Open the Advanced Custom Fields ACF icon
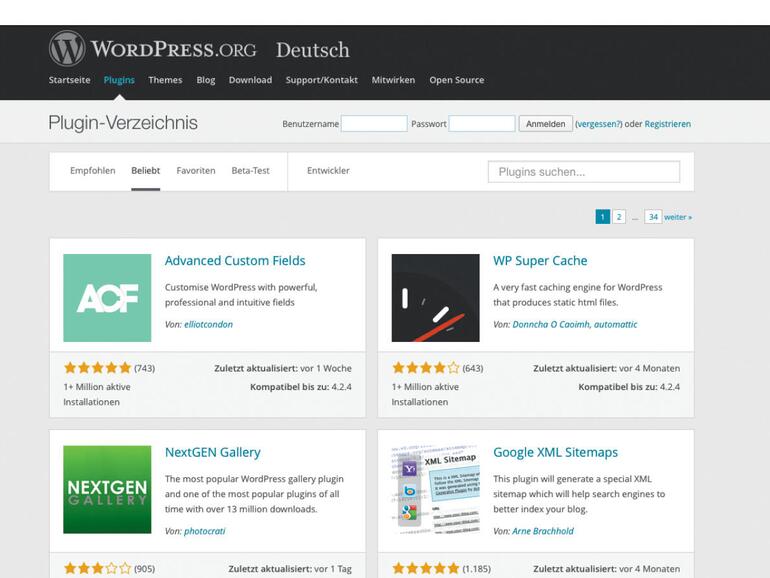The height and width of the screenshot is (578, 770). 107,298
